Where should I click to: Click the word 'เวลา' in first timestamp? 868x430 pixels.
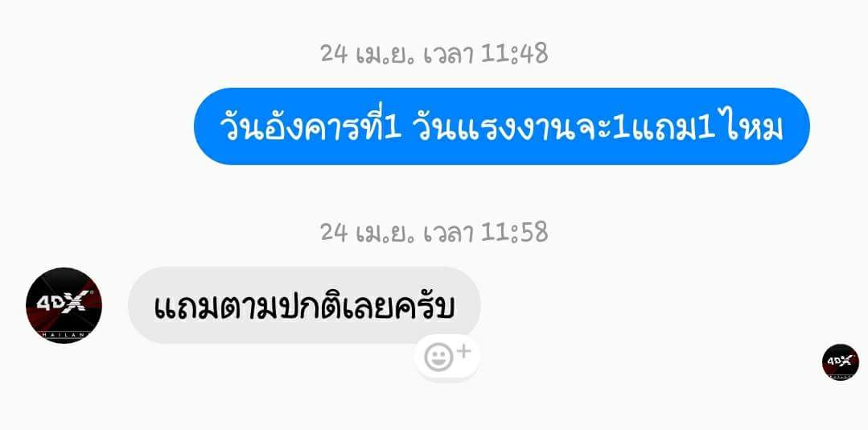[448, 54]
